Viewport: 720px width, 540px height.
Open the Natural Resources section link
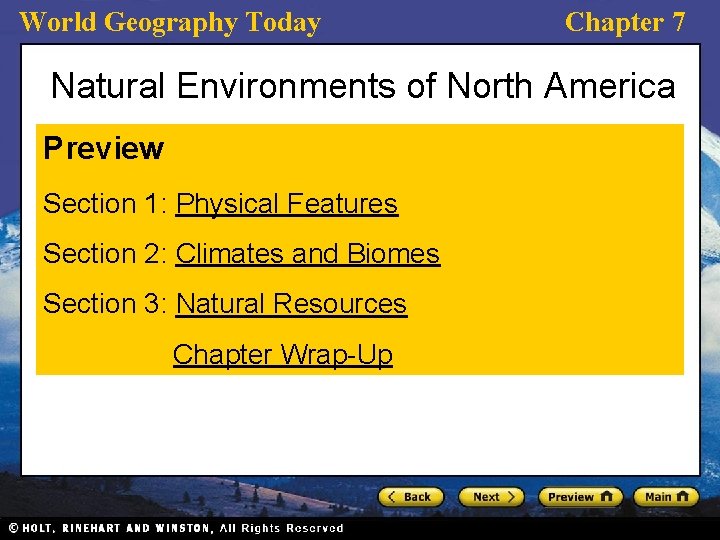(x=292, y=304)
